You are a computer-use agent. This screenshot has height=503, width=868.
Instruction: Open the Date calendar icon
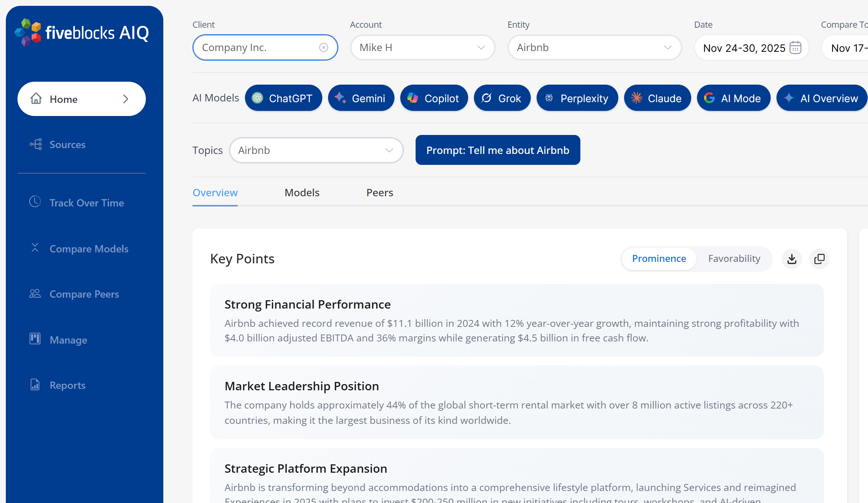point(795,48)
